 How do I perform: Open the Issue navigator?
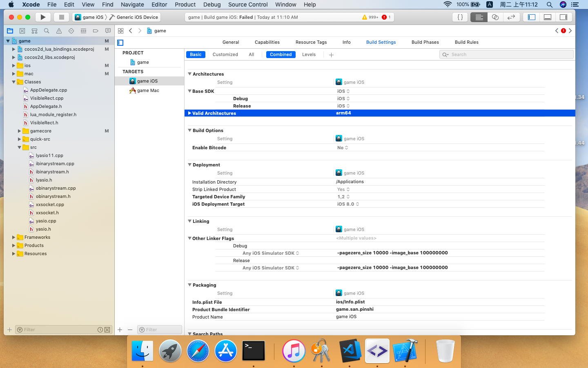click(59, 31)
